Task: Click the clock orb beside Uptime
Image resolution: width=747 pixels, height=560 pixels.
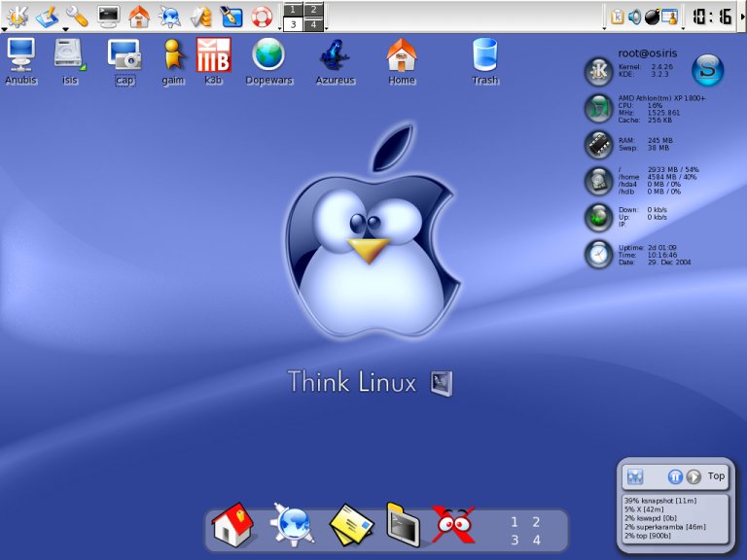Action: point(599,255)
